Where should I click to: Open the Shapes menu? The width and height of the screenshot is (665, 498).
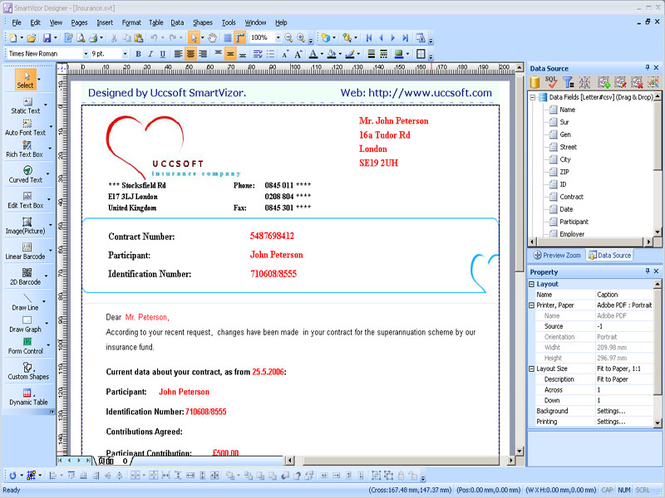point(202,23)
